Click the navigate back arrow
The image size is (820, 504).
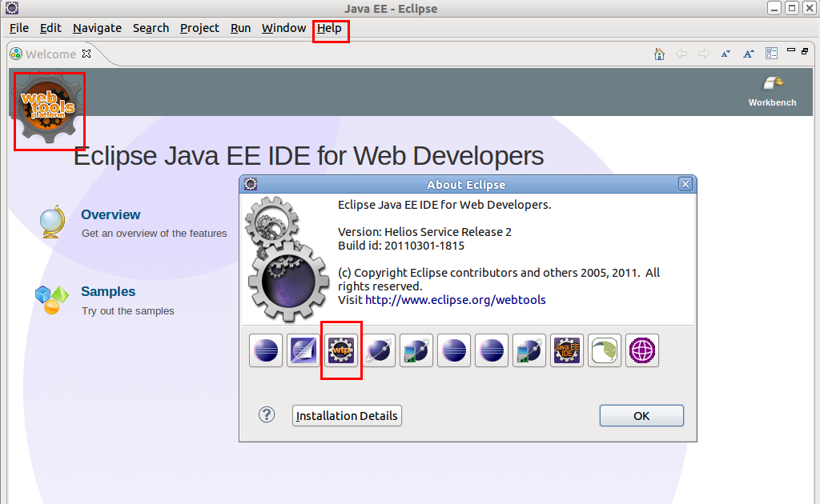pos(681,54)
